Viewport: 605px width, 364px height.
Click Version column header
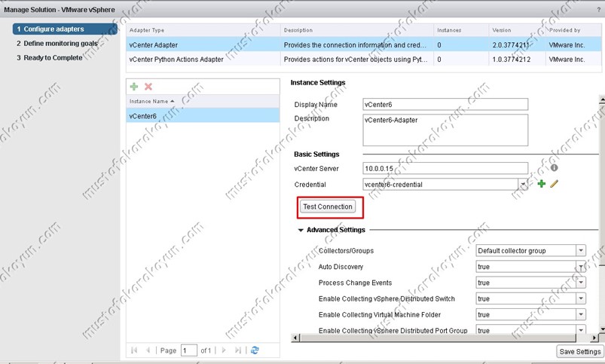[x=517, y=30]
